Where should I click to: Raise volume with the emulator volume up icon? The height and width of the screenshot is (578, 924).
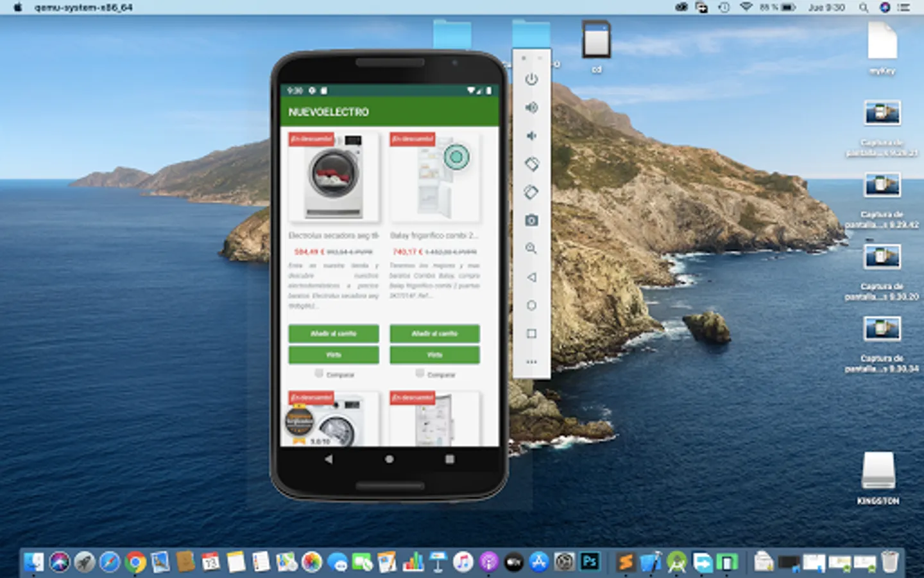[x=531, y=108]
